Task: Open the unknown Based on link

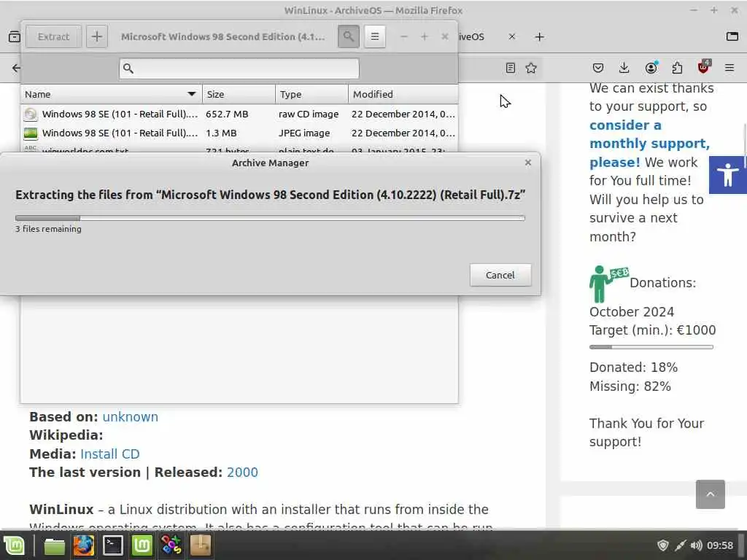Action: (x=130, y=416)
